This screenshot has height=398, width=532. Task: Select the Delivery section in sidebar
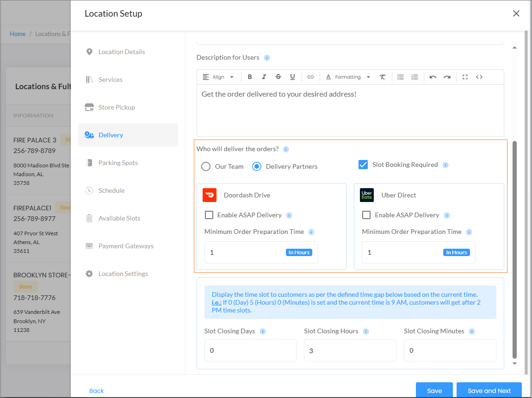coord(128,135)
